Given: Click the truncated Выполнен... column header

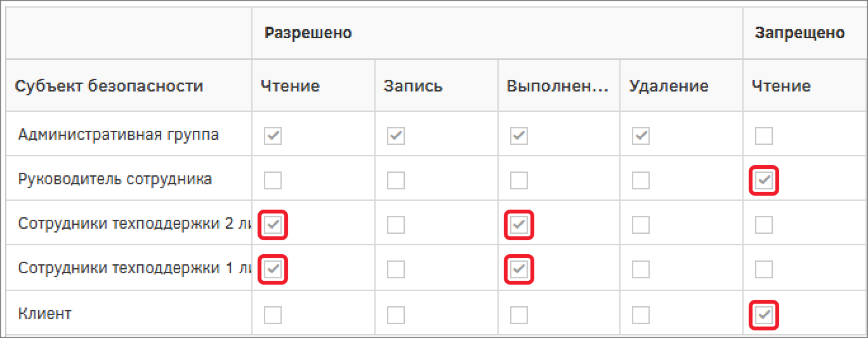Looking at the screenshot, I should coord(558,86).
